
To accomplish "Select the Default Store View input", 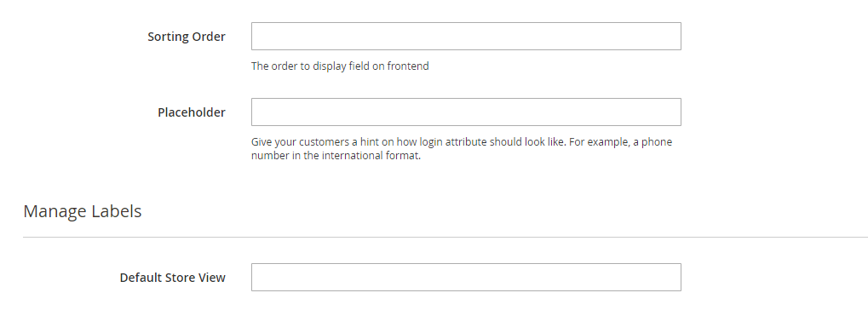I will pos(466,277).
